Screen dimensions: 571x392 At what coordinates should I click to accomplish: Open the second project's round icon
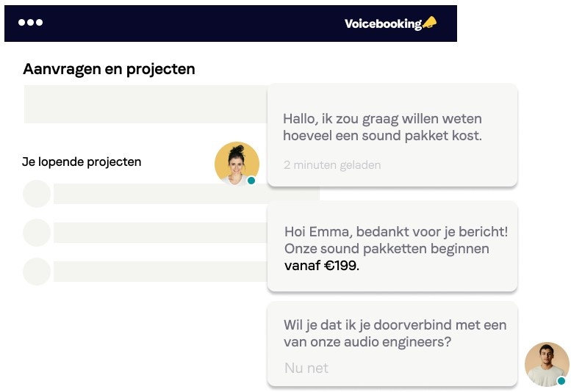pos(37,233)
